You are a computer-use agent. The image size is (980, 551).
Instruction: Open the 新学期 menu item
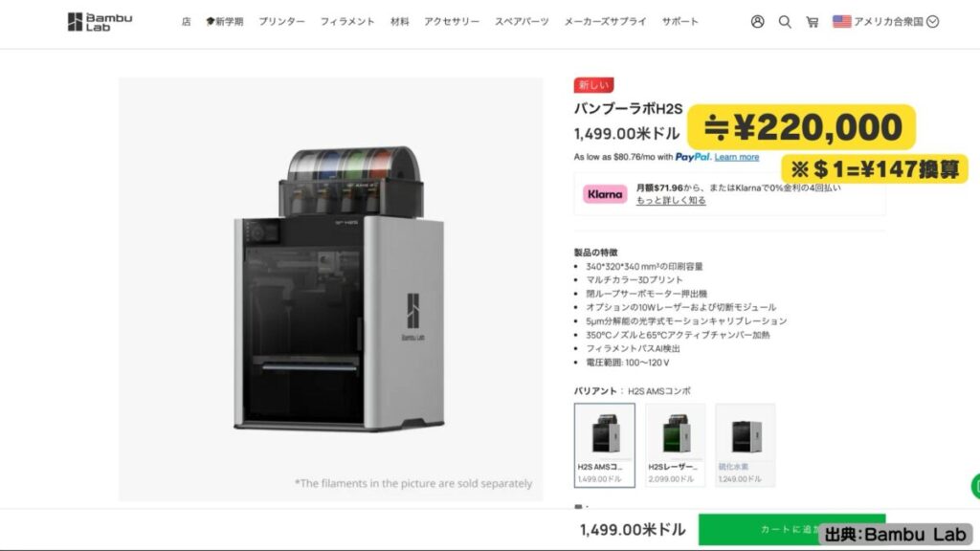(224, 22)
